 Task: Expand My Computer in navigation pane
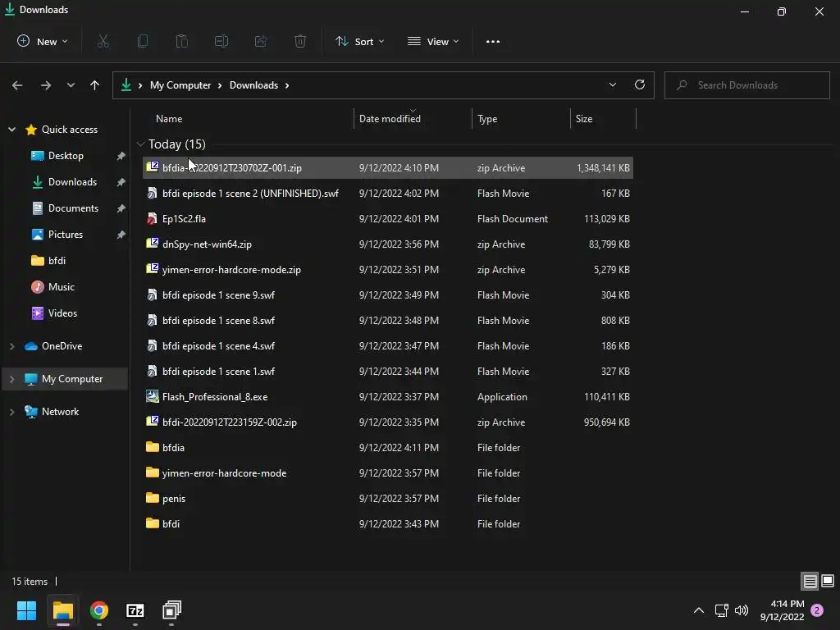[11, 379]
